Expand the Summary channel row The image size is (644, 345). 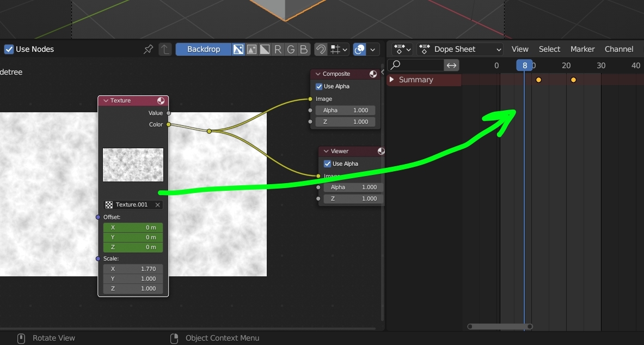click(392, 80)
